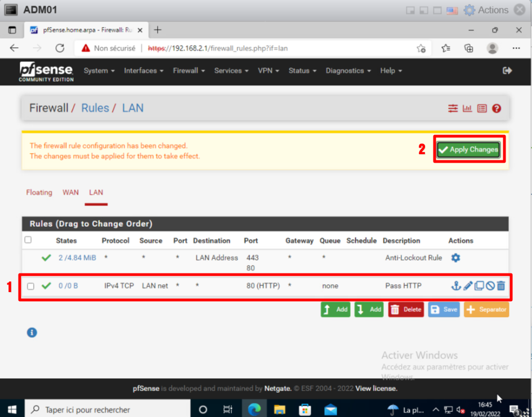
Task: Copy the Pass HTTP rule
Action: click(479, 286)
